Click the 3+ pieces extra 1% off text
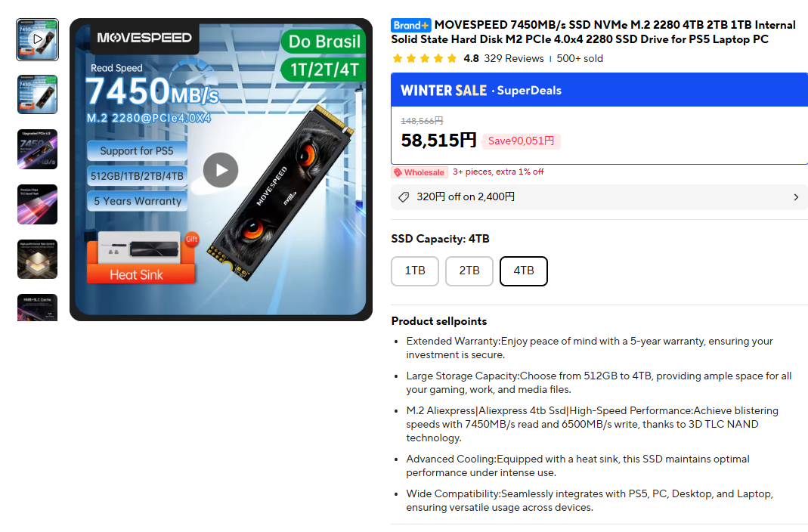Image resolution: width=808 pixels, height=532 pixels. coord(498,172)
